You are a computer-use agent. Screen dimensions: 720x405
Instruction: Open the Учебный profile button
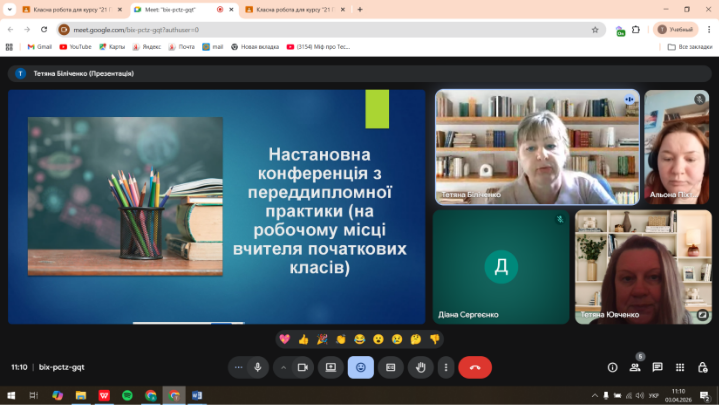click(675, 29)
